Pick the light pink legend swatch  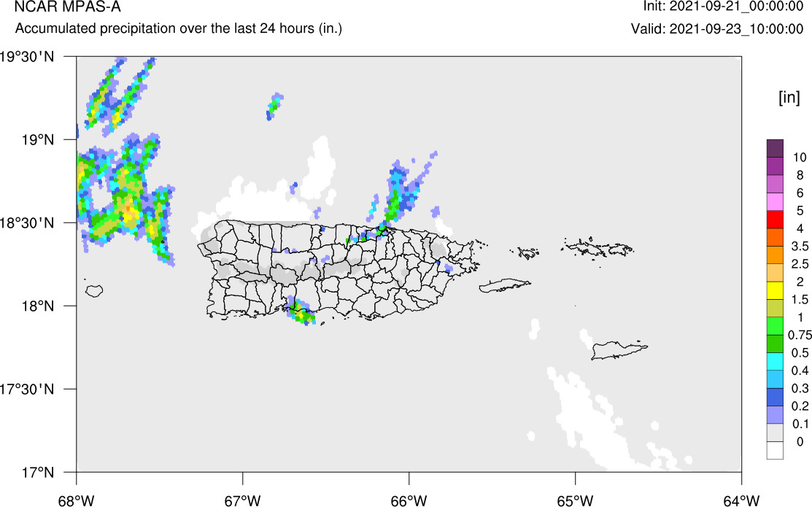point(775,201)
